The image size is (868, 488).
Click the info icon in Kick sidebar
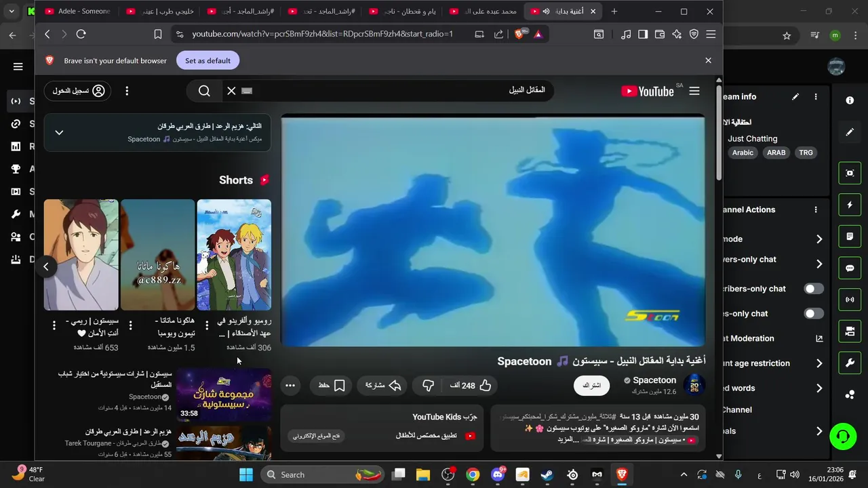point(850,100)
